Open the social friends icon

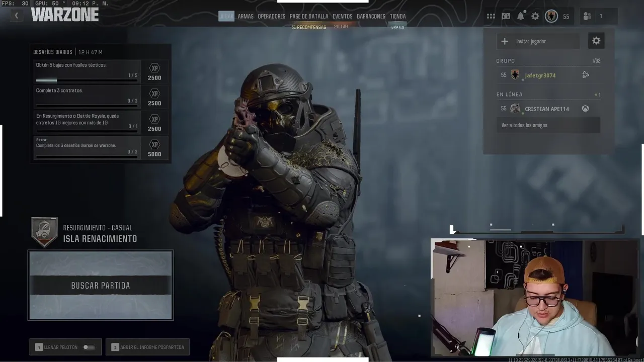pos(587,16)
